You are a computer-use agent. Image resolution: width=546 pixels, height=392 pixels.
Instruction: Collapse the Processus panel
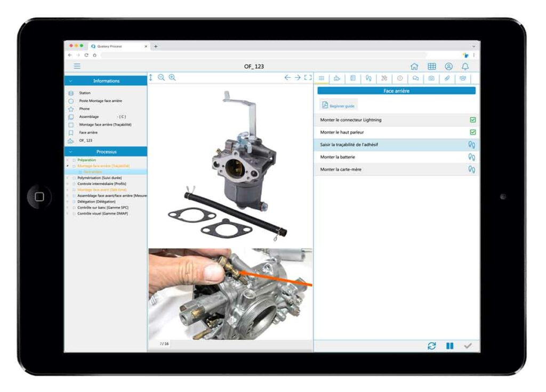71,152
